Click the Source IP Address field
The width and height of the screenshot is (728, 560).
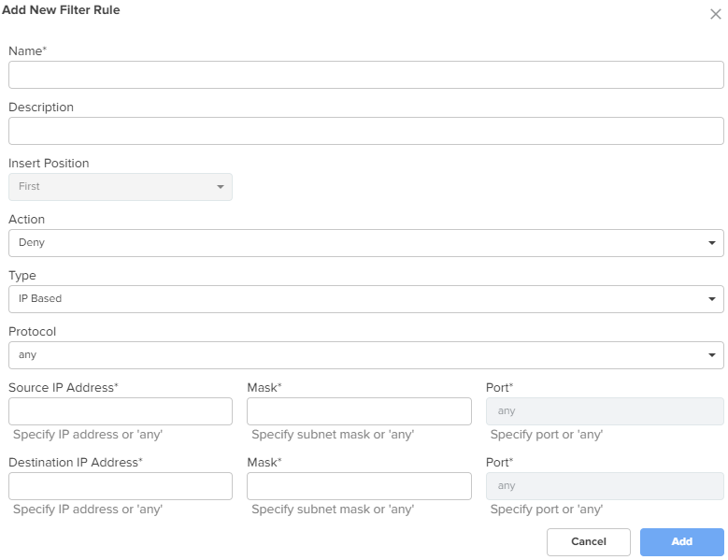[x=121, y=411]
